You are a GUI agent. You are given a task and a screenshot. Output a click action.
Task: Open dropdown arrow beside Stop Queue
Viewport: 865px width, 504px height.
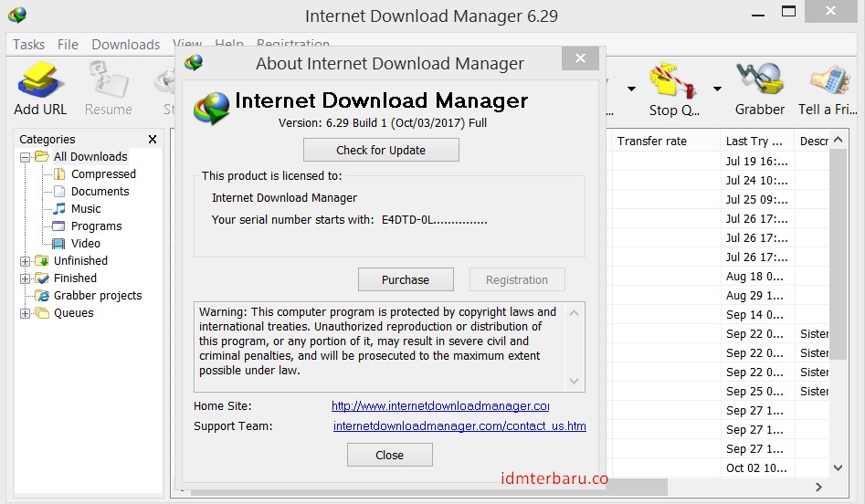(x=717, y=89)
